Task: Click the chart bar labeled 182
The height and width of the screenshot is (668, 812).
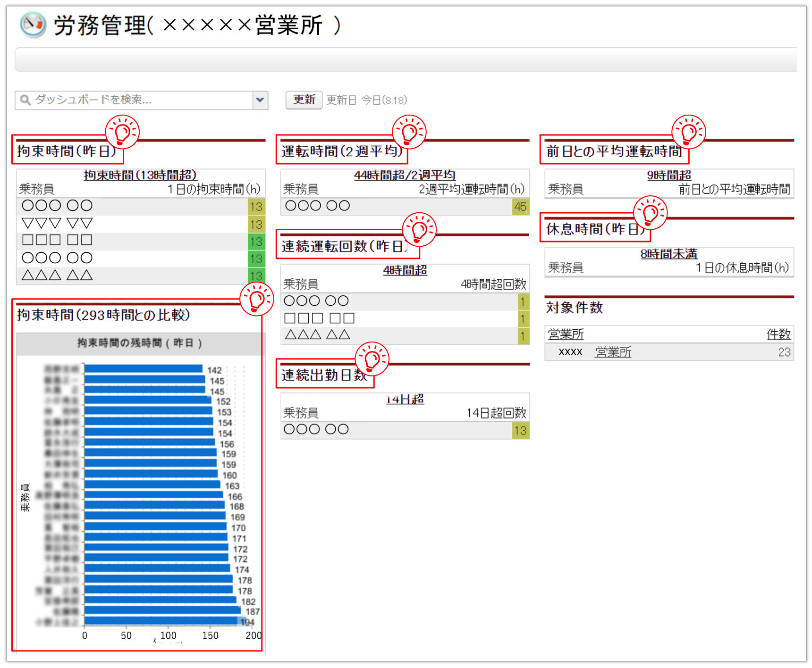Action: [161, 600]
